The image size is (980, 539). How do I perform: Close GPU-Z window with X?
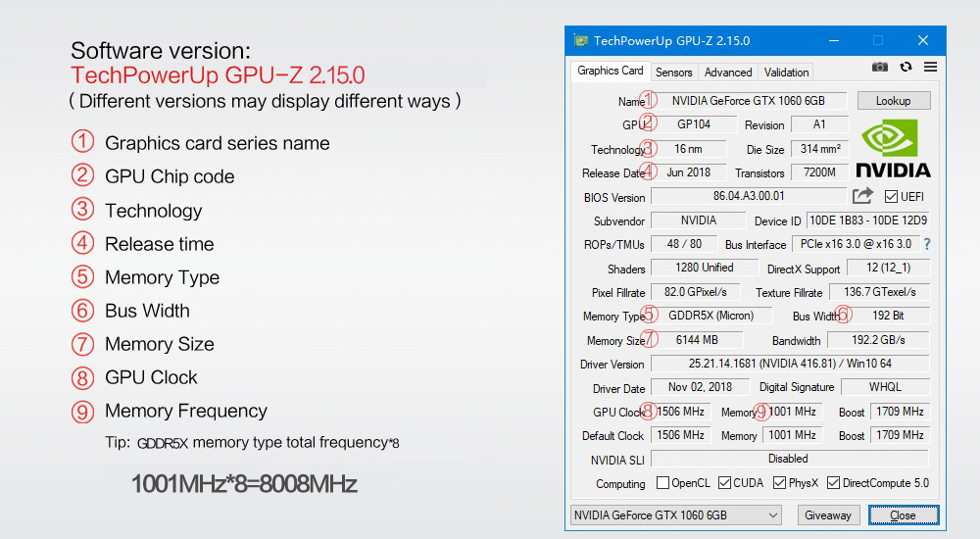[923, 40]
